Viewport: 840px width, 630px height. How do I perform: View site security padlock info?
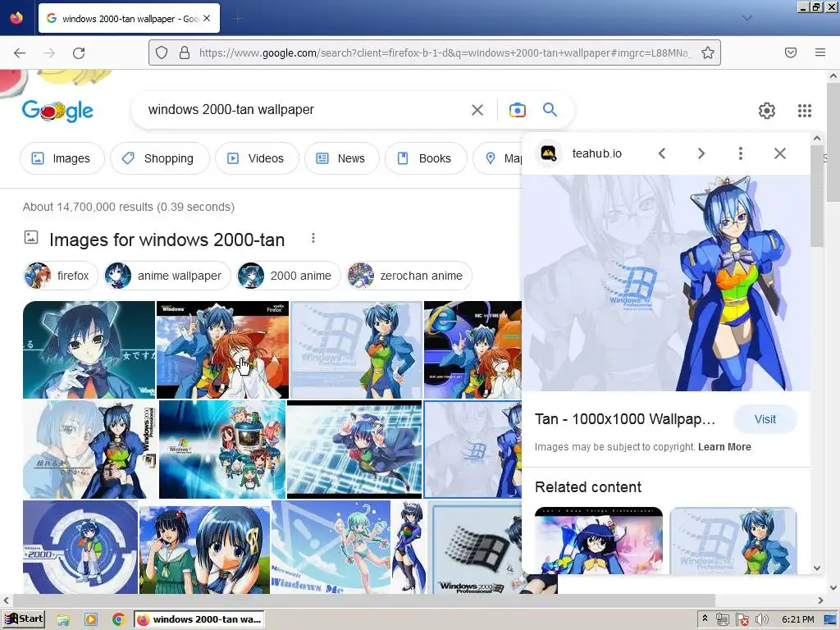click(x=185, y=52)
